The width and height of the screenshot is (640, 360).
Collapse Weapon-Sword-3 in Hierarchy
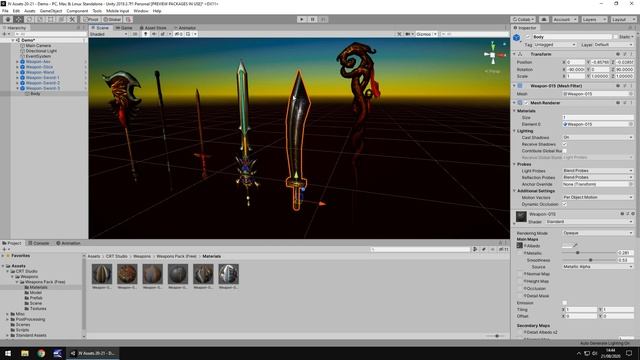click(18, 88)
